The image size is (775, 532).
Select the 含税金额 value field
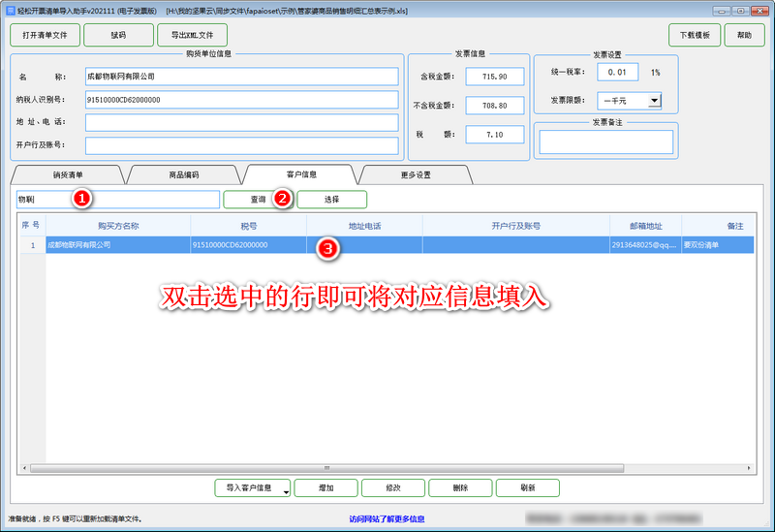click(x=495, y=77)
